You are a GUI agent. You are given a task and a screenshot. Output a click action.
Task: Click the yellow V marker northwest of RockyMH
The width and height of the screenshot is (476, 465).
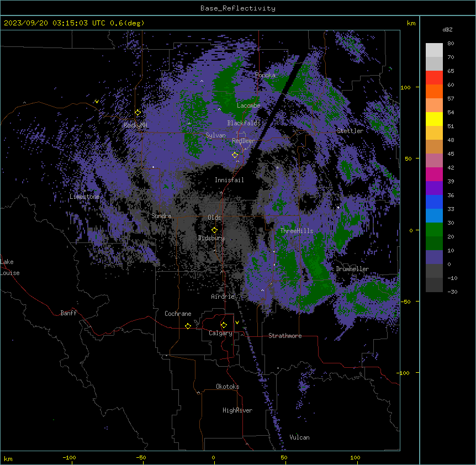[x=97, y=102]
